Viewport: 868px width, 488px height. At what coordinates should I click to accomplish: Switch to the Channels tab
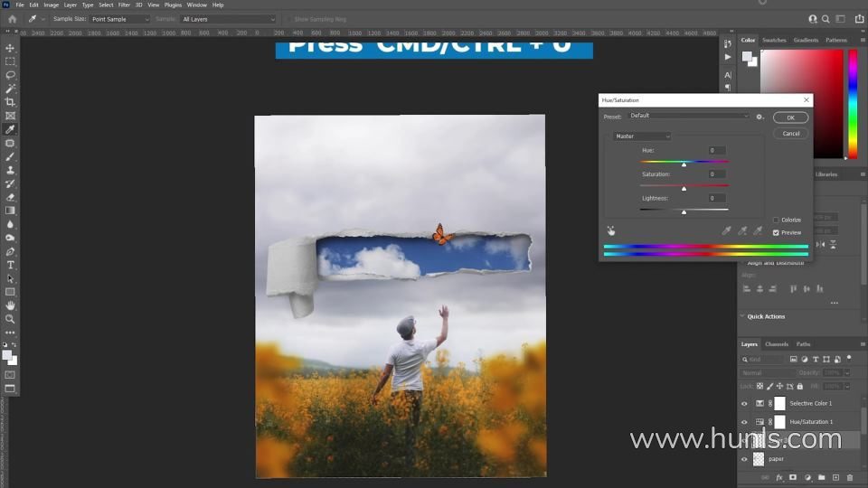(776, 344)
